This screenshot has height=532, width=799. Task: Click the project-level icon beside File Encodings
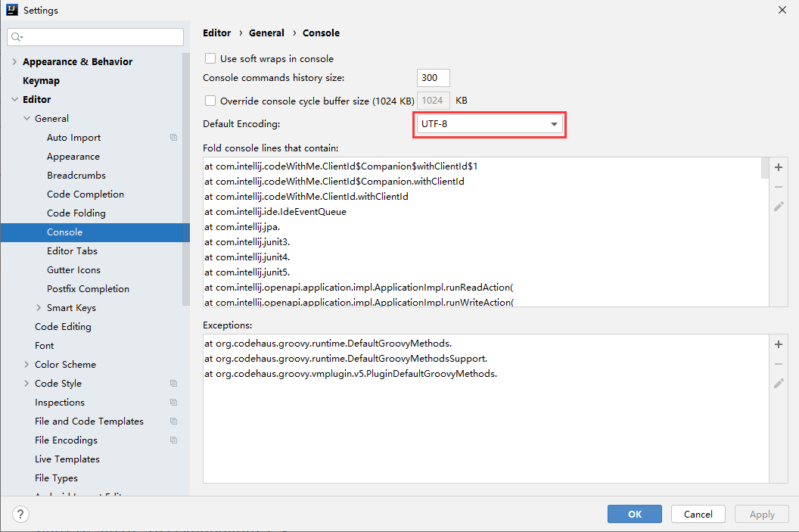(174, 440)
